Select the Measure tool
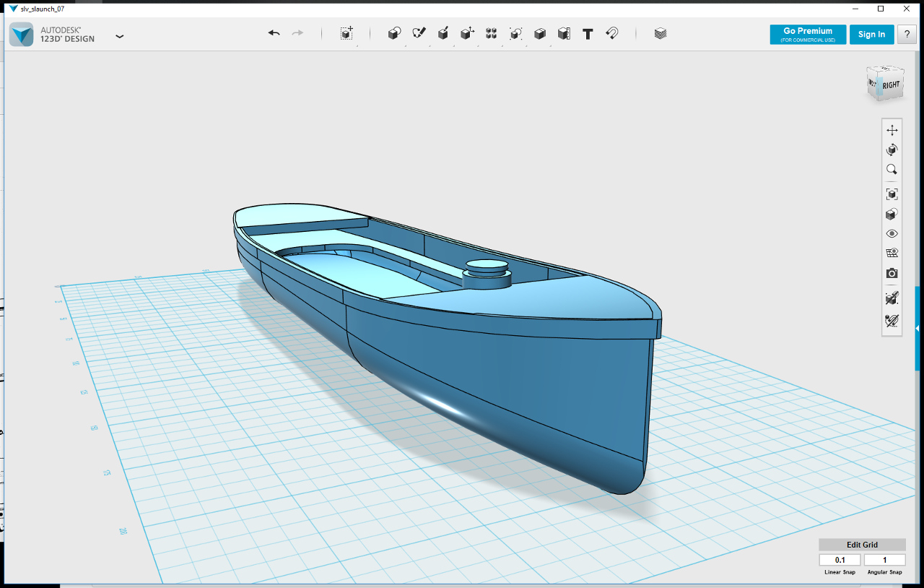The width and height of the screenshot is (924, 588). pyautogui.click(x=564, y=33)
